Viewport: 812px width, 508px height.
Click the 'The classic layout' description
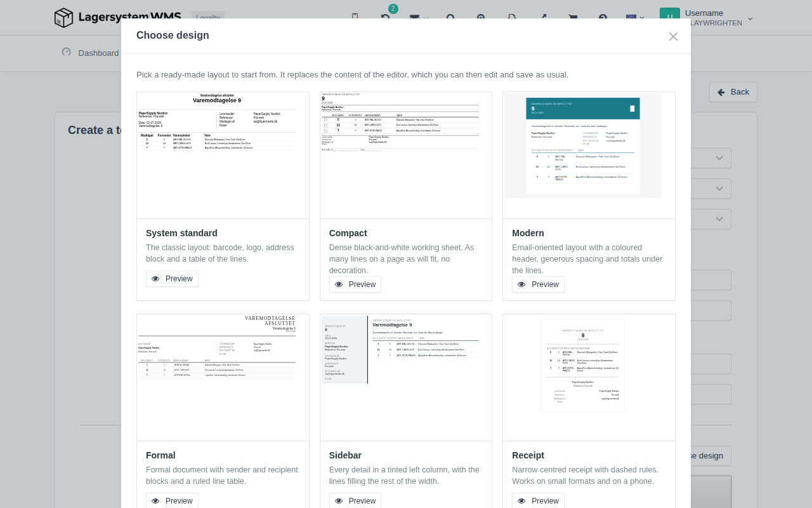220,253
